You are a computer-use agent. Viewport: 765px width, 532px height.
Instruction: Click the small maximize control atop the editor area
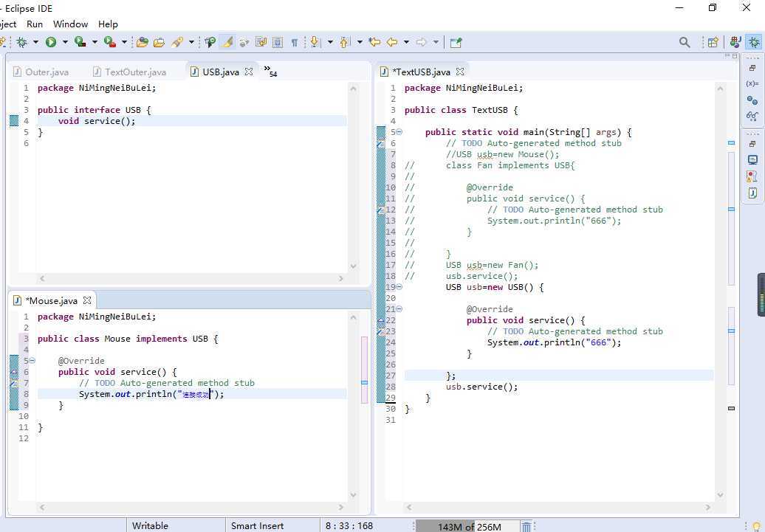click(x=735, y=55)
